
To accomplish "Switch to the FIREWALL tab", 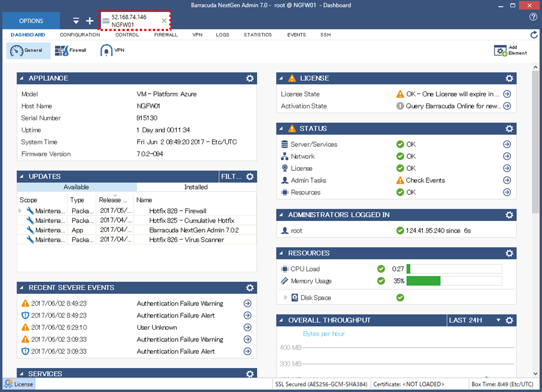I will (x=166, y=35).
